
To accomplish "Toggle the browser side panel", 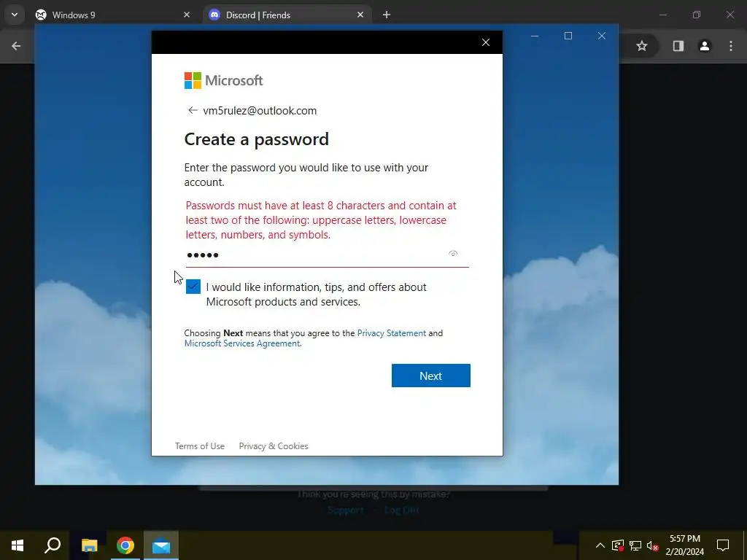I will [x=678, y=46].
